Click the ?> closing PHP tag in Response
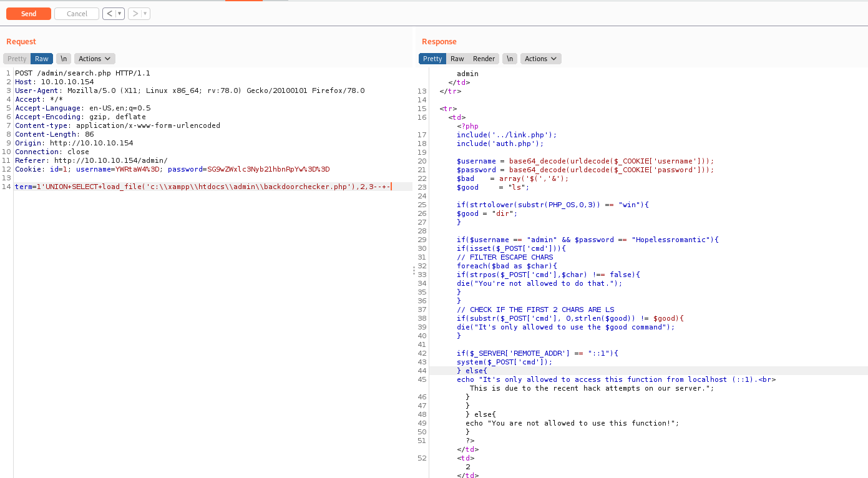 (470, 441)
